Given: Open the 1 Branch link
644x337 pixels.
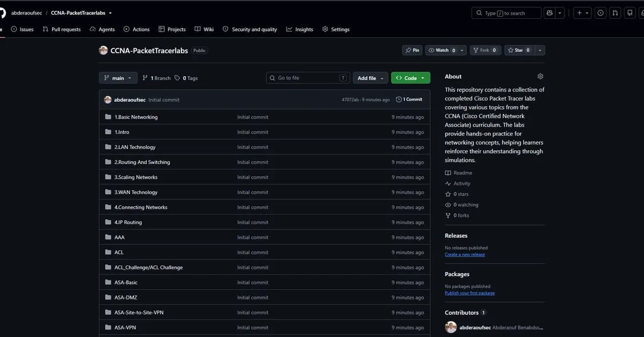Looking at the screenshot, I should pos(157,78).
